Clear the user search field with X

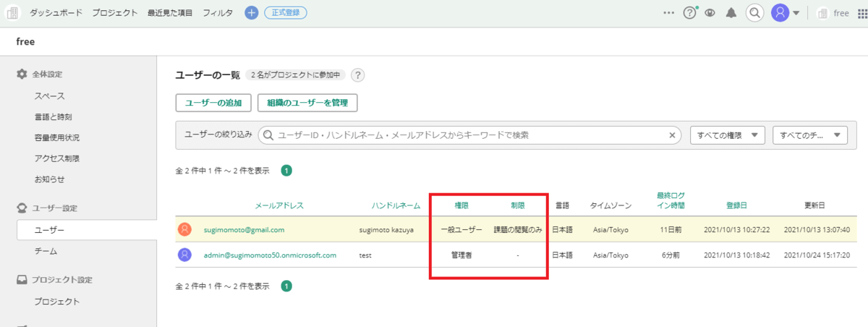(673, 135)
